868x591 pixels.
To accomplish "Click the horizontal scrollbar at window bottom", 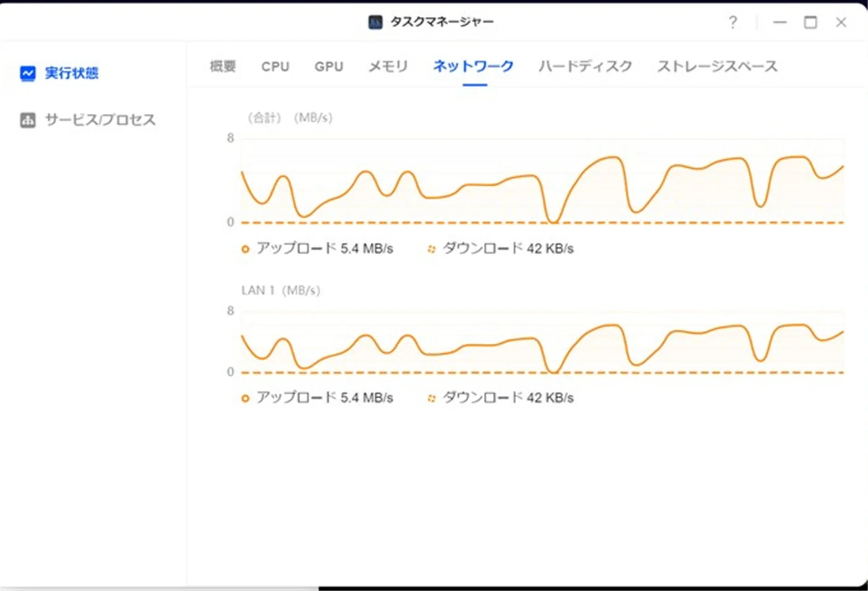I will pyautogui.click(x=159, y=588).
